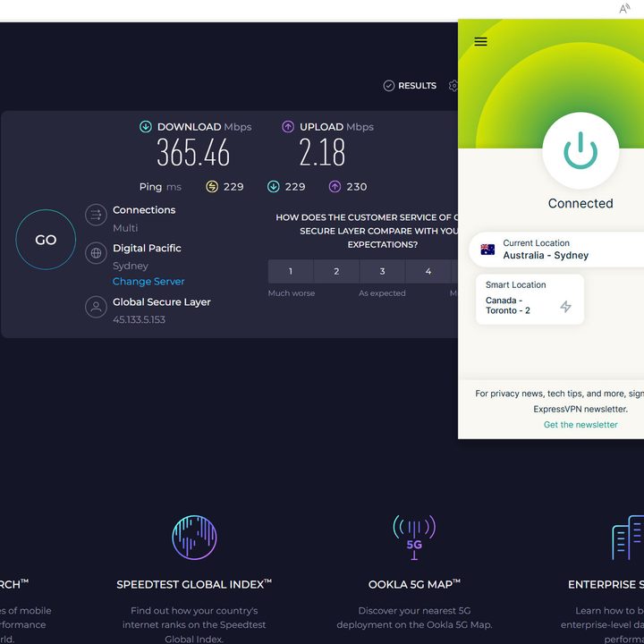Click the Global Secure Layer provider name
This screenshot has width=644, height=644.
pos(161,302)
